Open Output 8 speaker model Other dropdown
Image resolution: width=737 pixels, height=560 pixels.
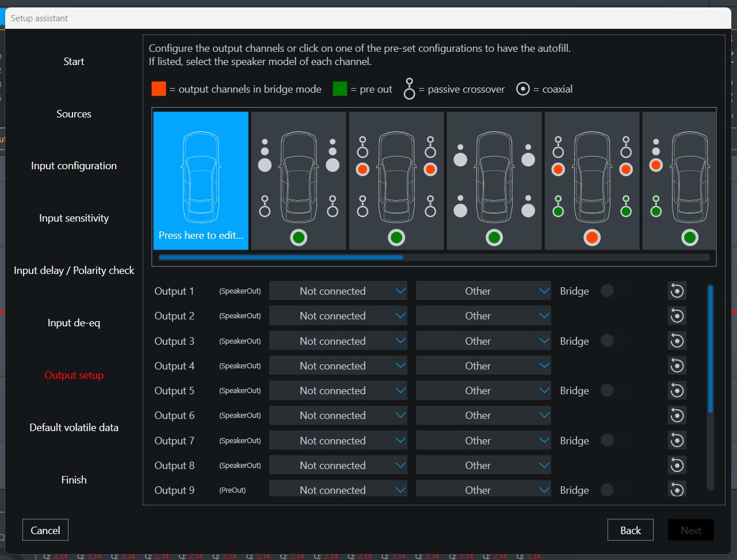click(x=483, y=466)
